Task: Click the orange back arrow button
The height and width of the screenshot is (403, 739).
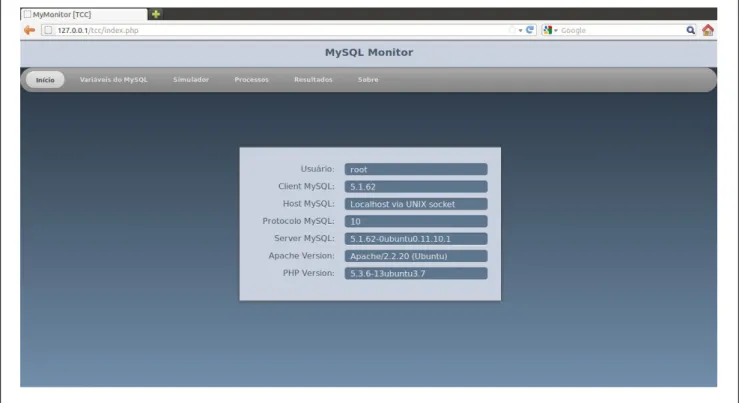Action: tap(29, 30)
